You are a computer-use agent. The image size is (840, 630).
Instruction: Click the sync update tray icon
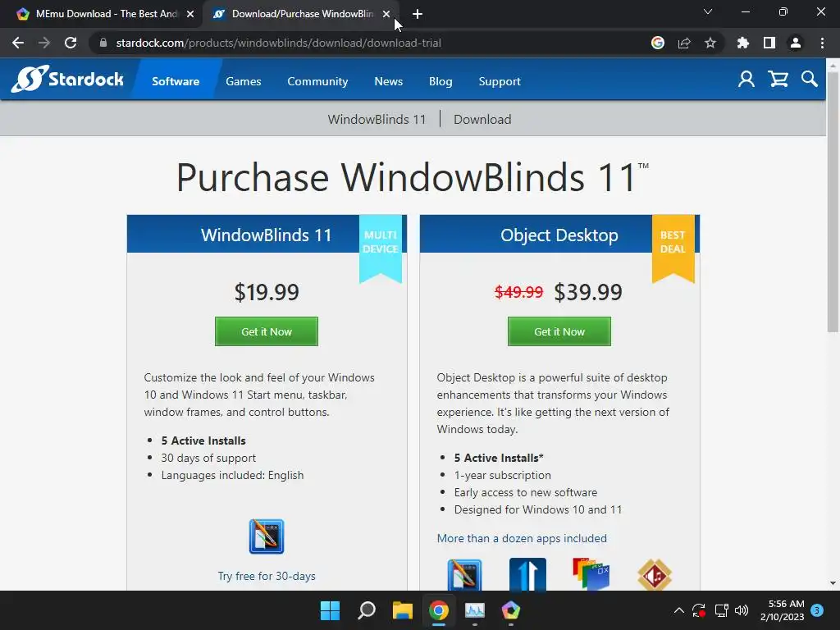click(x=699, y=610)
